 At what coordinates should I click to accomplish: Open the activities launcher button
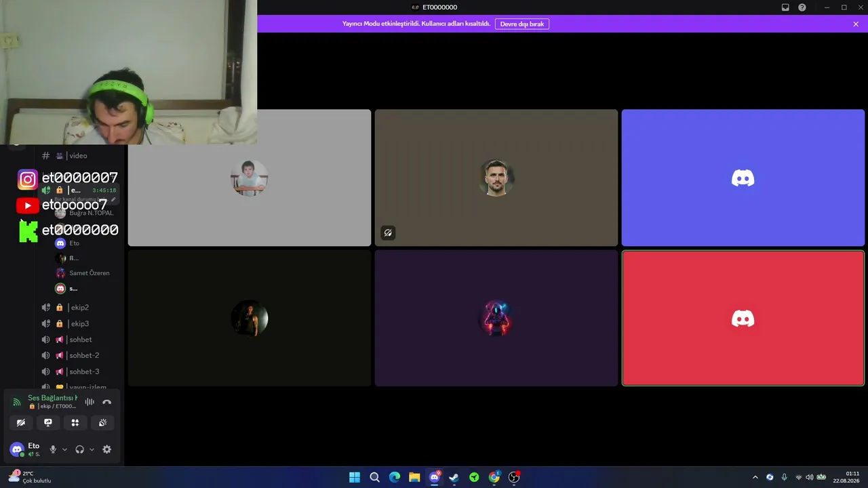click(x=75, y=423)
